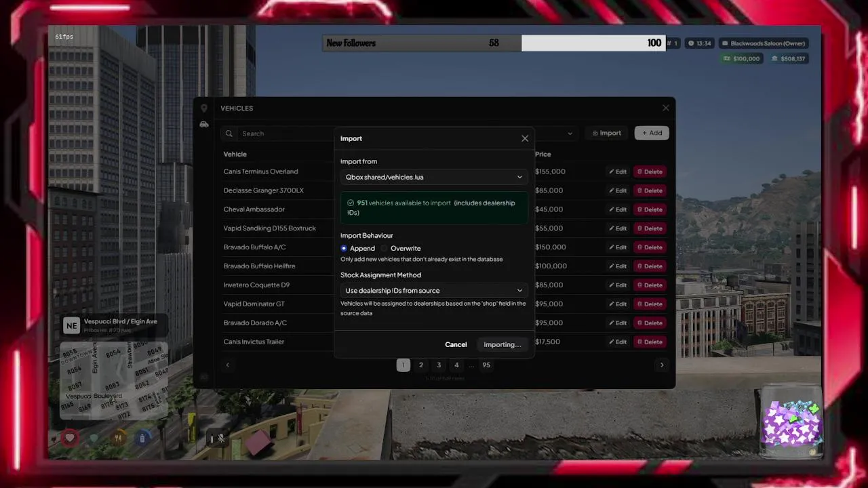Click the HUD heart health icon
Screen dimensions: 868x488
click(x=70, y=438)
